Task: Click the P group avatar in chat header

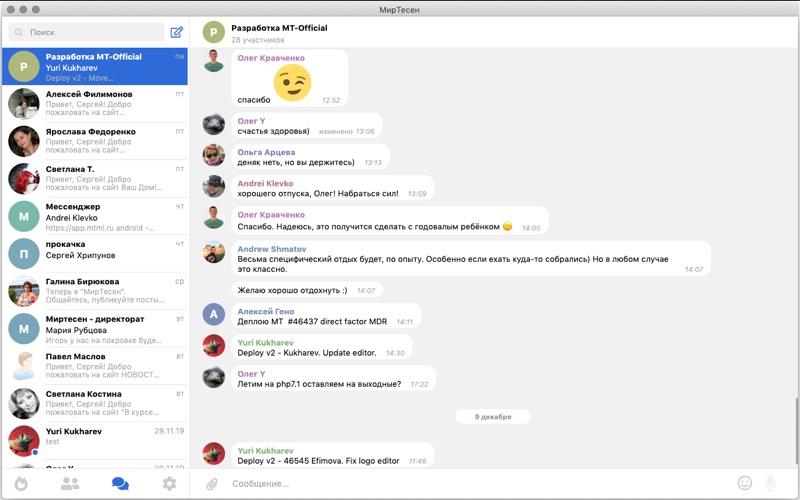Action: pos(213,32)
